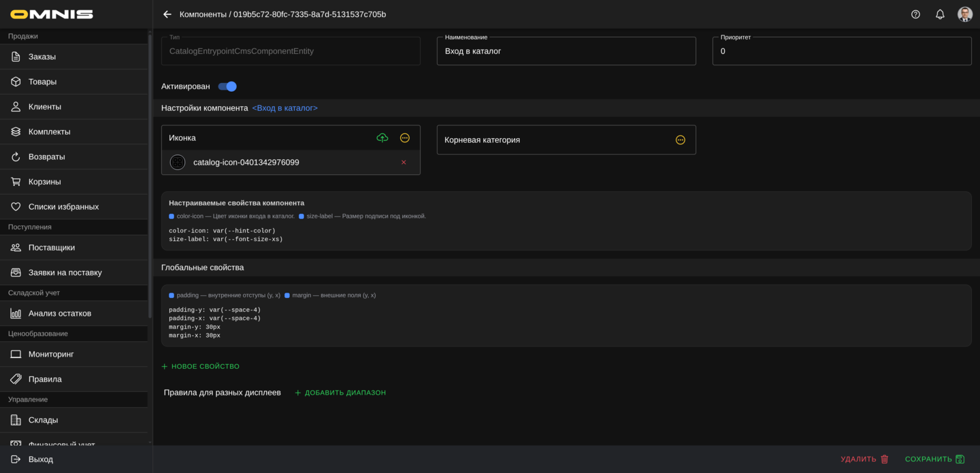Click the back arrow in header

(167, 14)
